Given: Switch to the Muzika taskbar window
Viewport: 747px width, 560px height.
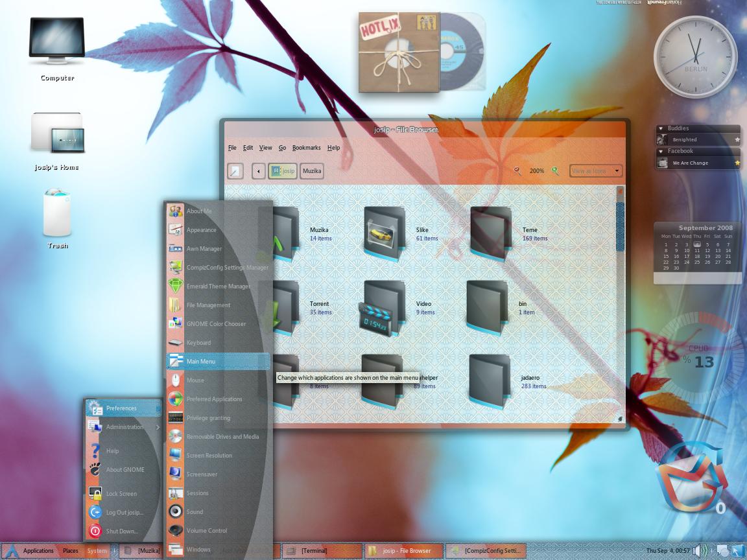Looking at the screenshot, I should coord(141,551).
